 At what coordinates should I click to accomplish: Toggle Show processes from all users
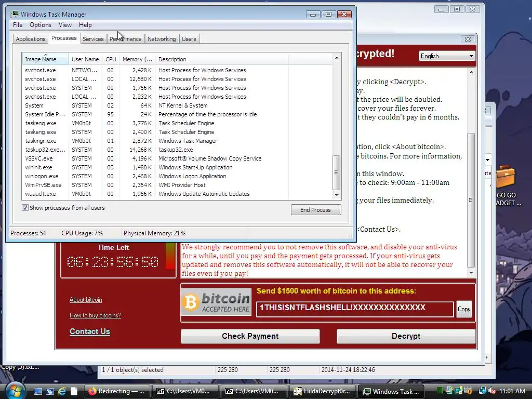click(x=25, y=208)
